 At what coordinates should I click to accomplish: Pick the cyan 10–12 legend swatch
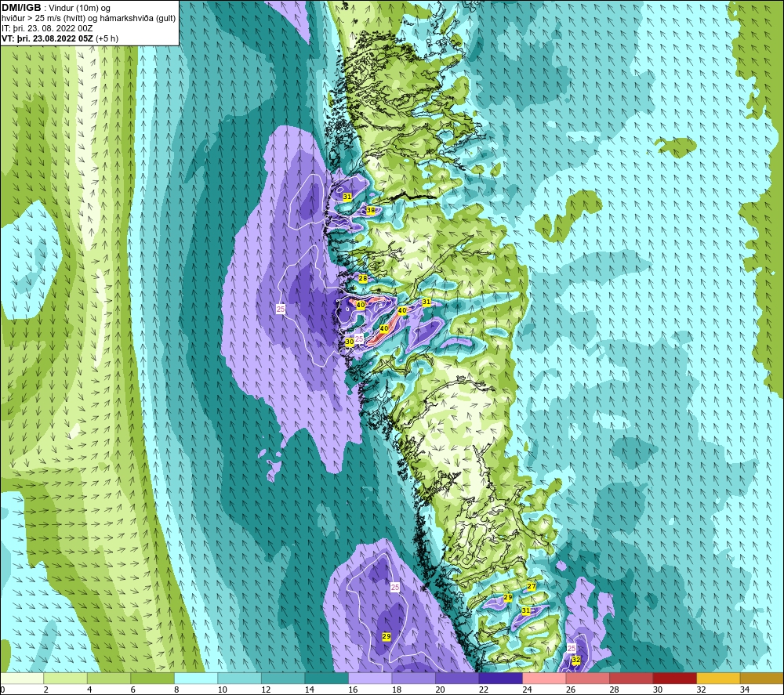239,678
